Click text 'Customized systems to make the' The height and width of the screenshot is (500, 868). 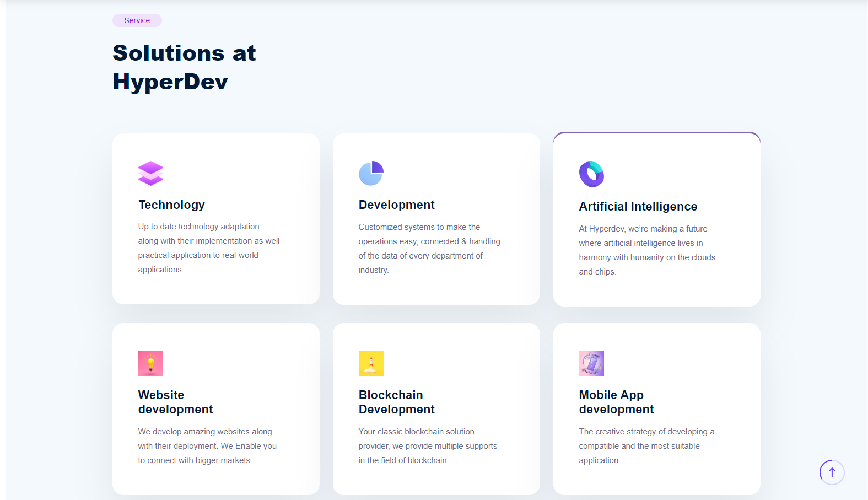point(419,227)
